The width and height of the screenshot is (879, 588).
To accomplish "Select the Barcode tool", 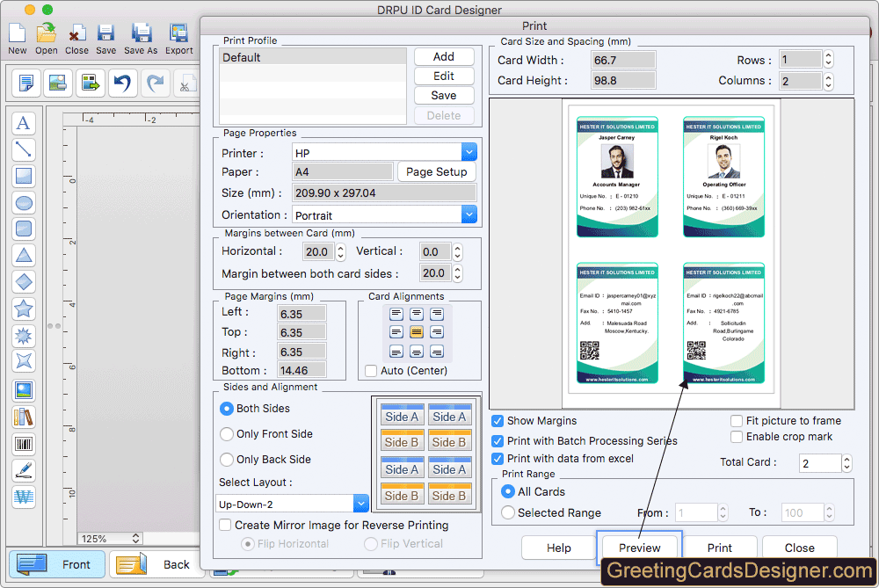I will (x=24, y=444).
